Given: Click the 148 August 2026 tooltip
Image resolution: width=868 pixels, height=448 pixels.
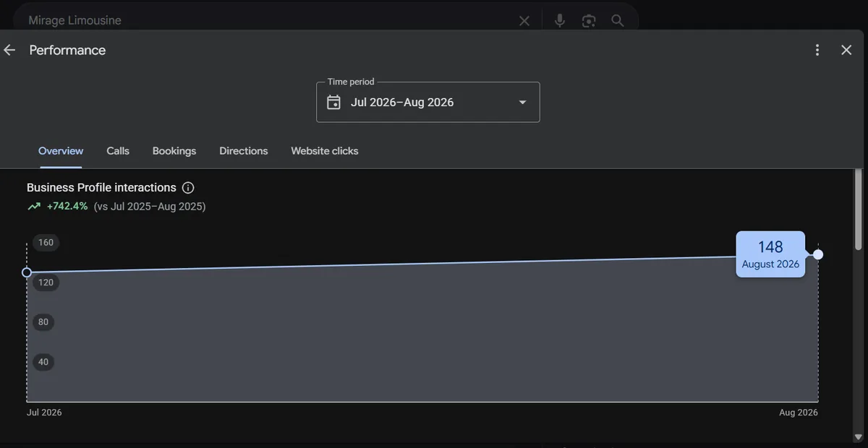Looking at the screenshot, I should (x=770, y=254).
